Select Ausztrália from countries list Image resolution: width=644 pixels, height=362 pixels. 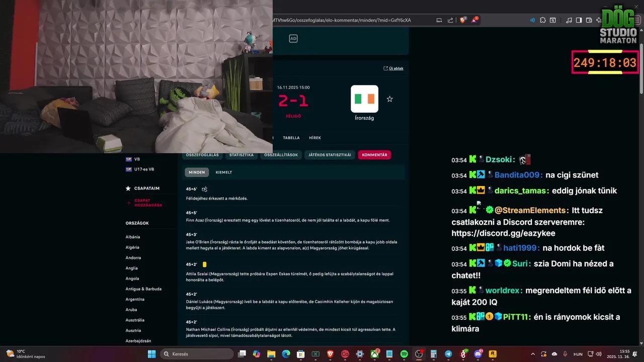click(x=135, y=320)
